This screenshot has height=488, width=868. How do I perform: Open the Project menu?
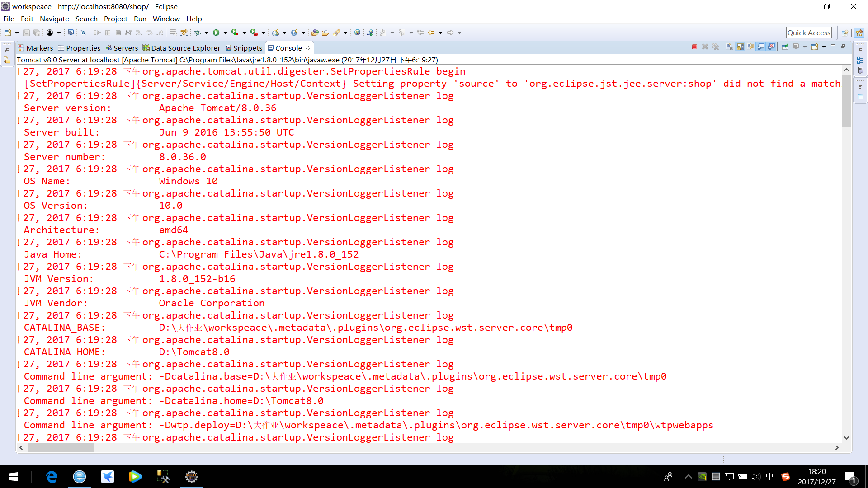(x=116, y=19)
